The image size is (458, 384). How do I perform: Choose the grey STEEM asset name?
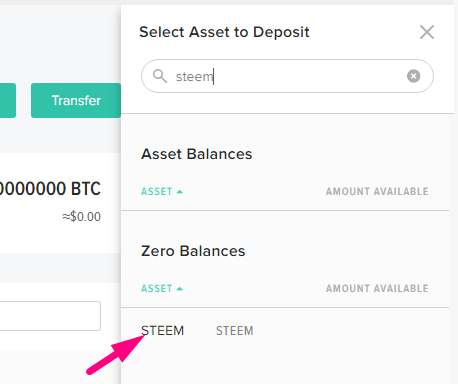click(x=235, y=331)
